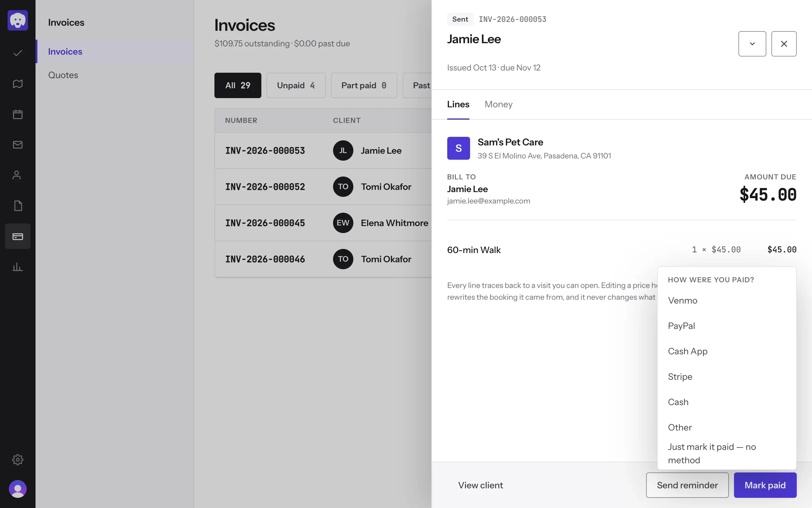Open the calendar icon in sidebar
This screenshot has height=508, width=812.
pos(18,114)
